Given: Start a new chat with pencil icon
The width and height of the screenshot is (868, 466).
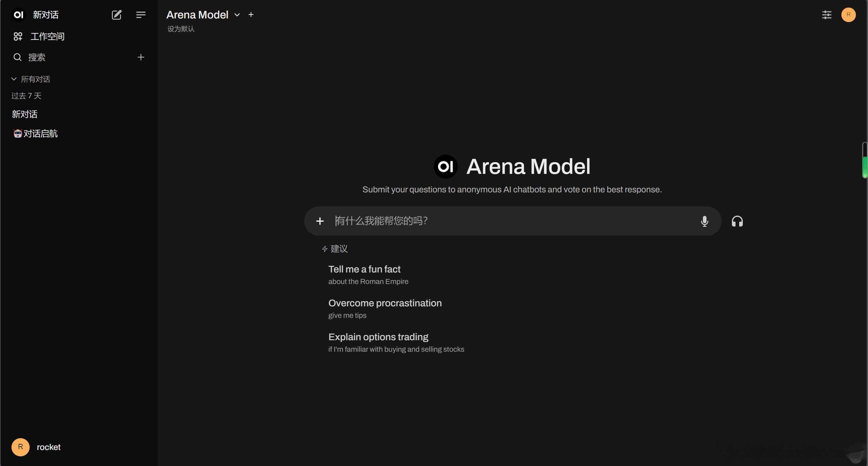Looking at the screenshot, I should 116,15.
